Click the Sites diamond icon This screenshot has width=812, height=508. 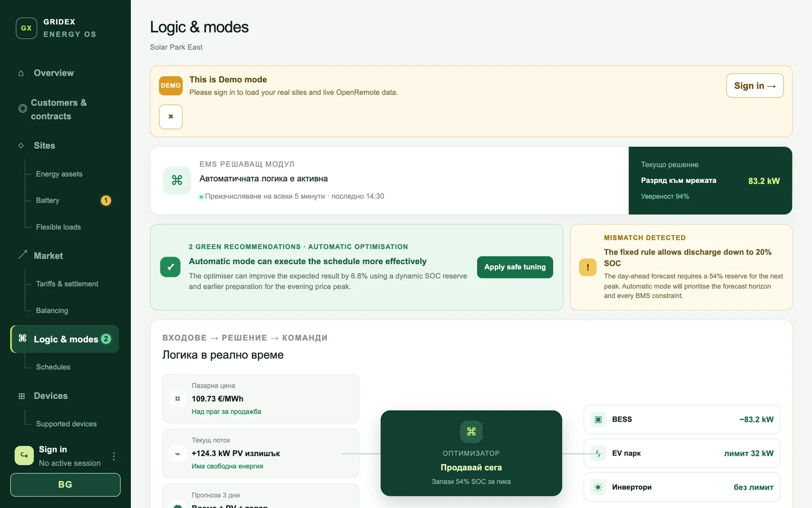point(21,146)
